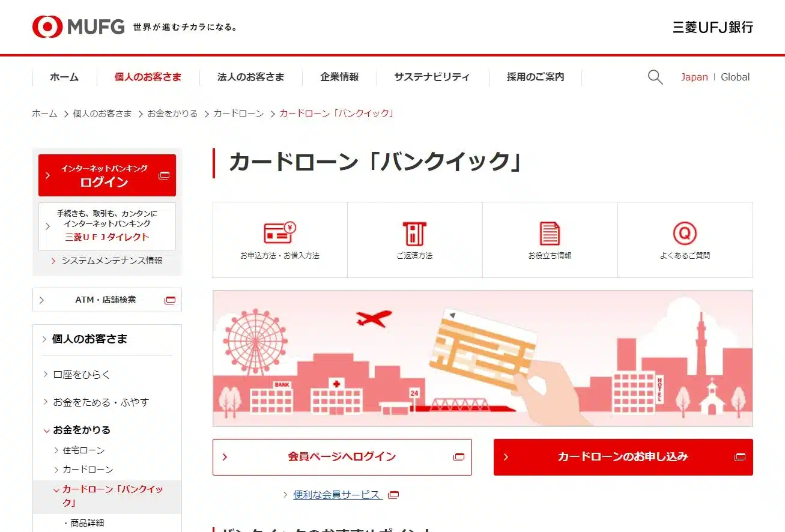Open 採用のご案内 navigation item
This screenshot has width=785, height=532.
(536, 77)
